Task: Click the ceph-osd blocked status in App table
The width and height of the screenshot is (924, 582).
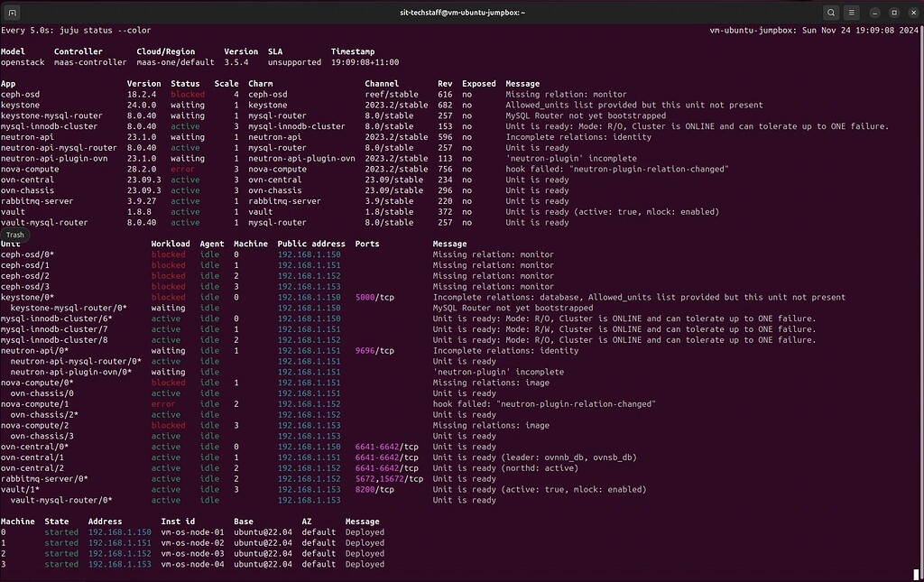Action: 187,94
